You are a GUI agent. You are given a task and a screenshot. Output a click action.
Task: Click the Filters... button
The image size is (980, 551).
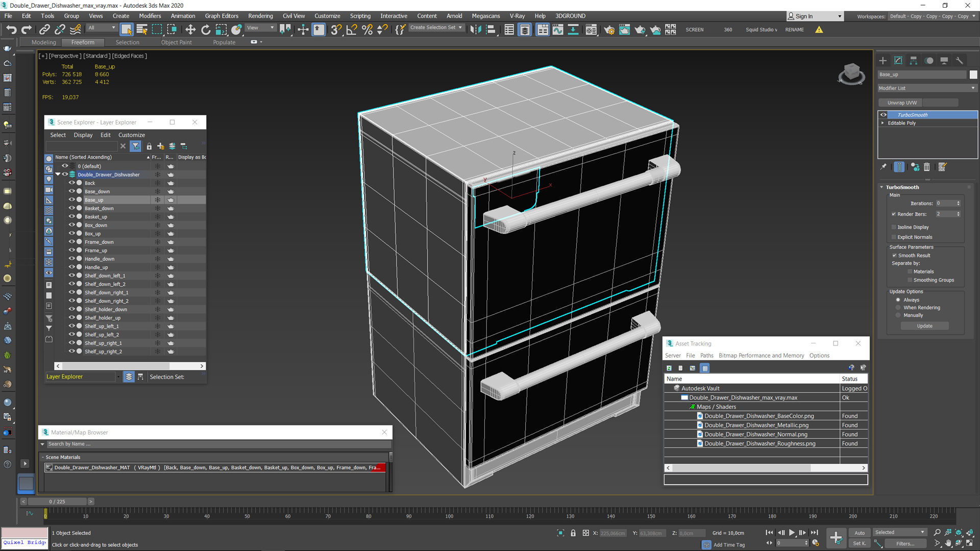coord(905,543)
